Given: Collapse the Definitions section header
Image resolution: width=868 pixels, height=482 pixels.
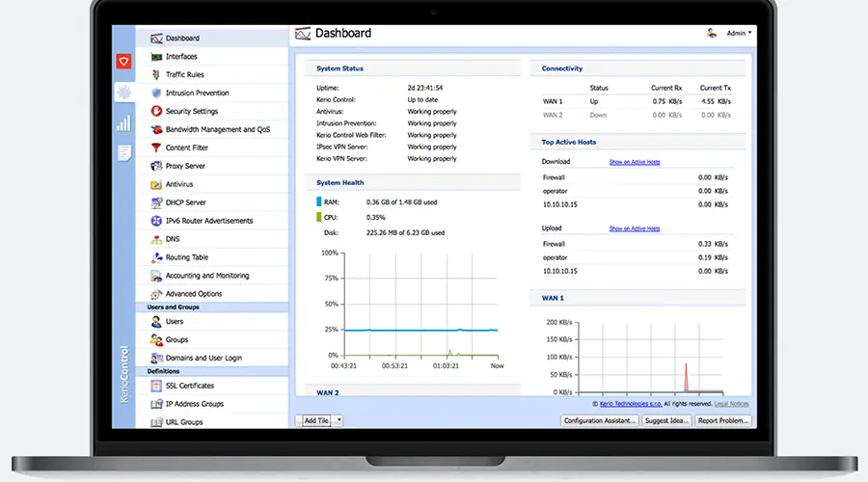Looking at the screenshot, I should pos(212,371).
